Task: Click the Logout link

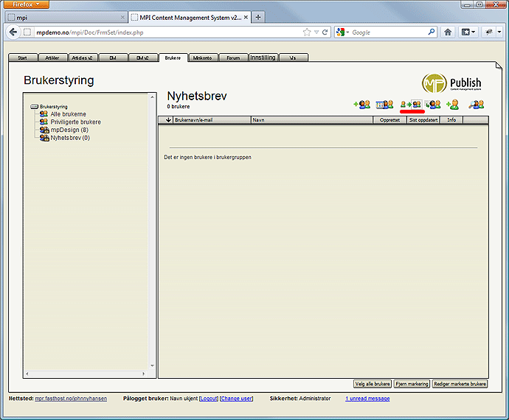Action: click(x=209, y=399)
